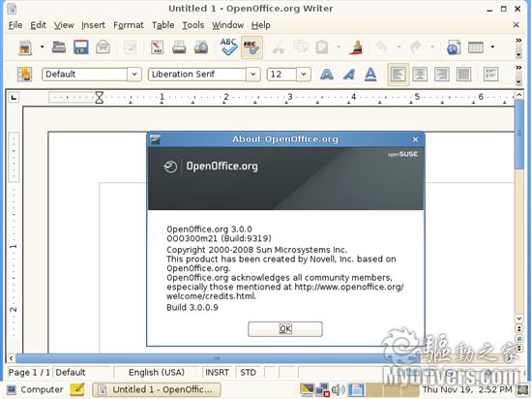532x399 pixels.
Task: Click the Liberation Serif font name field
Action: 197,74
